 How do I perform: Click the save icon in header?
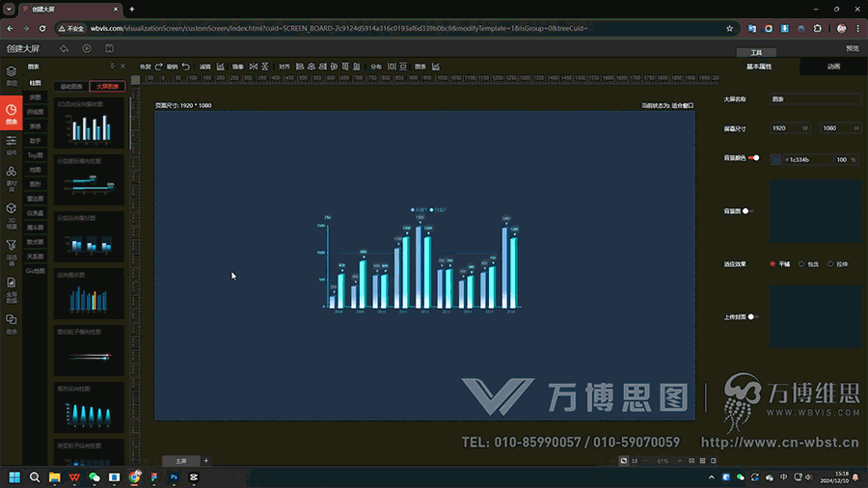(x=110, y=48)
